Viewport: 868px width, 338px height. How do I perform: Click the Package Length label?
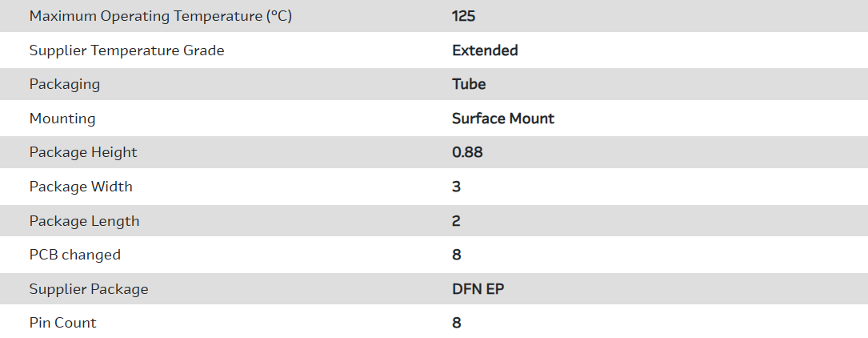(x=84, y=221)
